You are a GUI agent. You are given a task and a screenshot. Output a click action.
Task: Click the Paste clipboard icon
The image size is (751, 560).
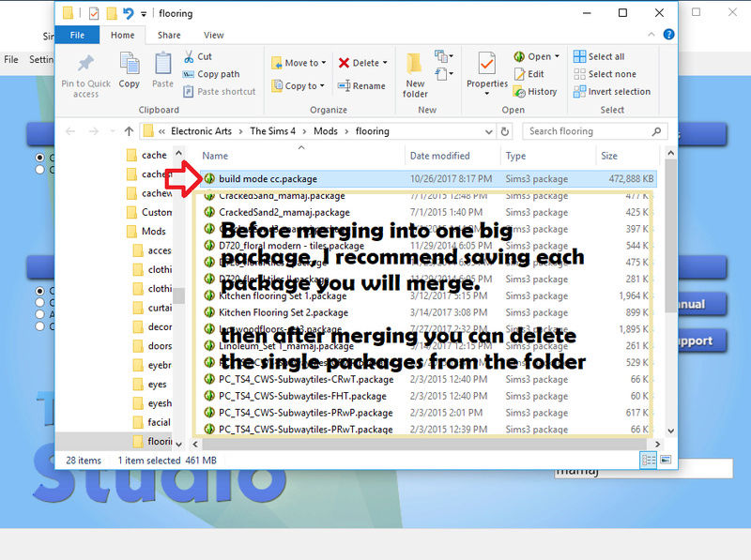[x=162, y=64]
